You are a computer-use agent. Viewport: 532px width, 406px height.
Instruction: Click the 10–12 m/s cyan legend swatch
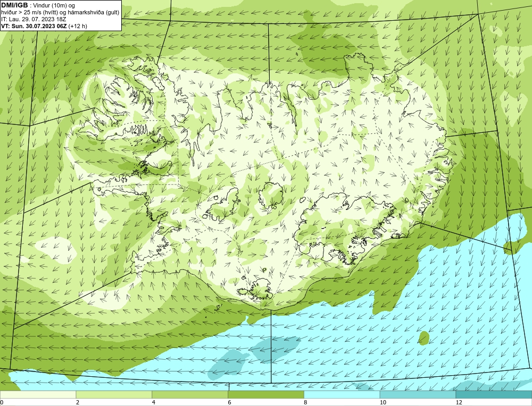(x=418, y=395)
